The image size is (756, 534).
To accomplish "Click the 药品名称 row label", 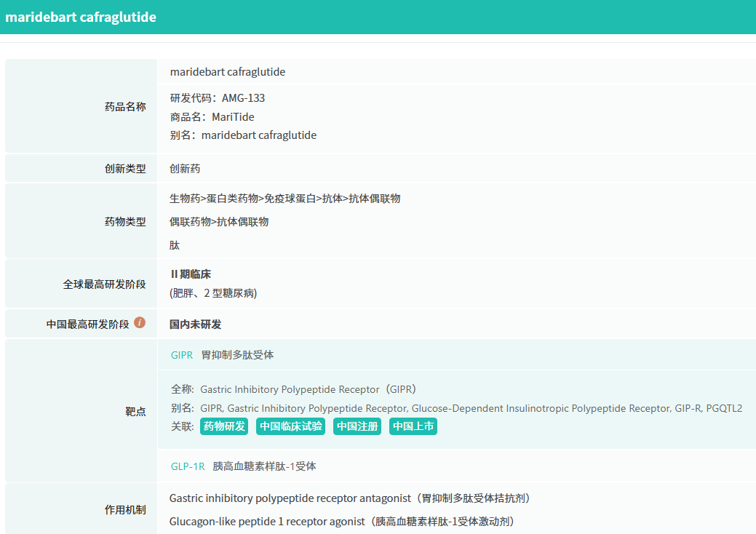I will click(125, 106).
